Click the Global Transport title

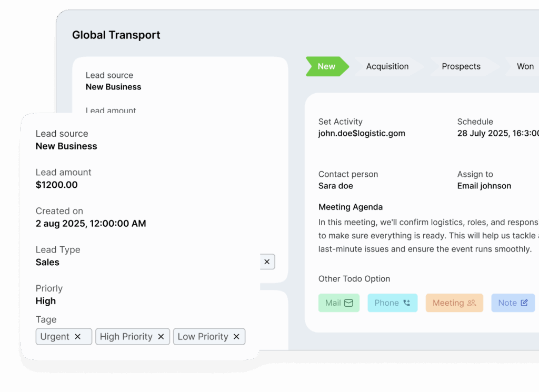[x=116, y=35]
